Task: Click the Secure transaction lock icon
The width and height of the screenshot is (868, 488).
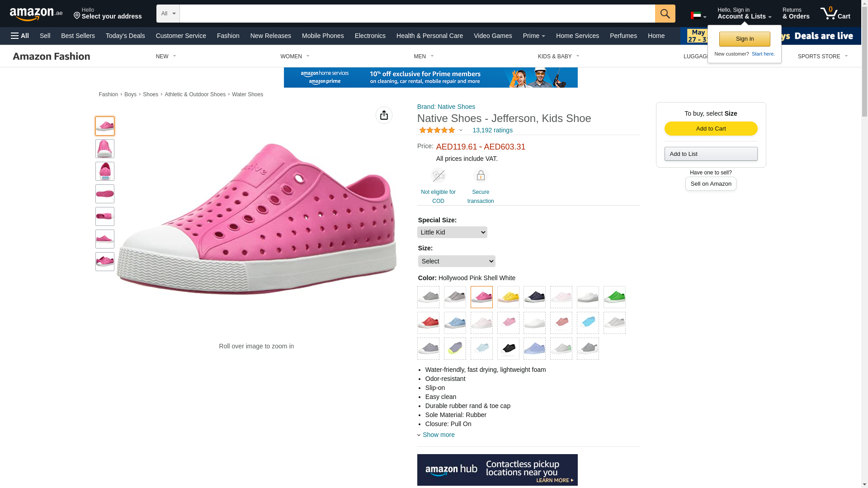Action: (x=481, y=175)
